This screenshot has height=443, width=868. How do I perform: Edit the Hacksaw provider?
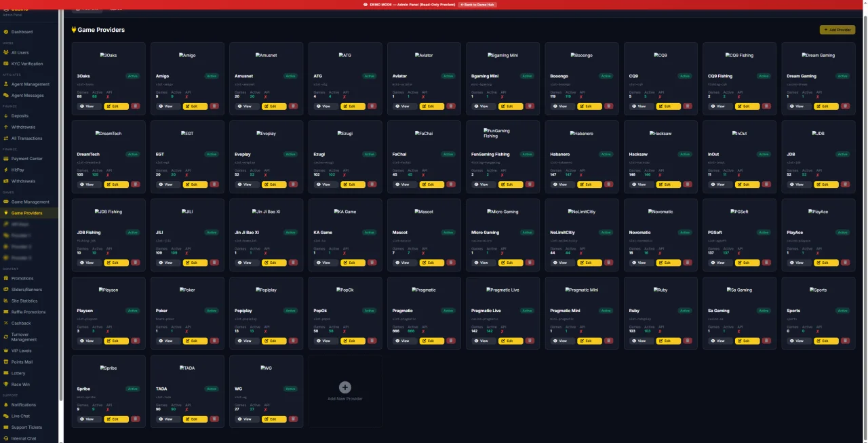coord(669,185)
